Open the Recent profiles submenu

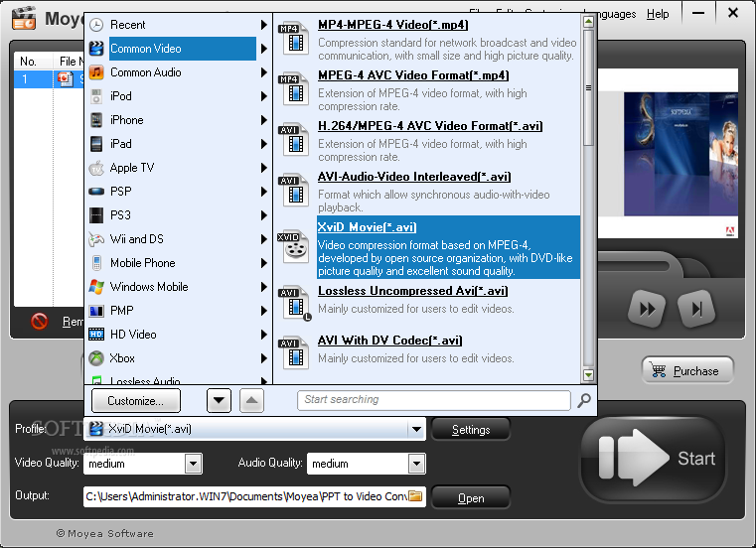(179, 25)
